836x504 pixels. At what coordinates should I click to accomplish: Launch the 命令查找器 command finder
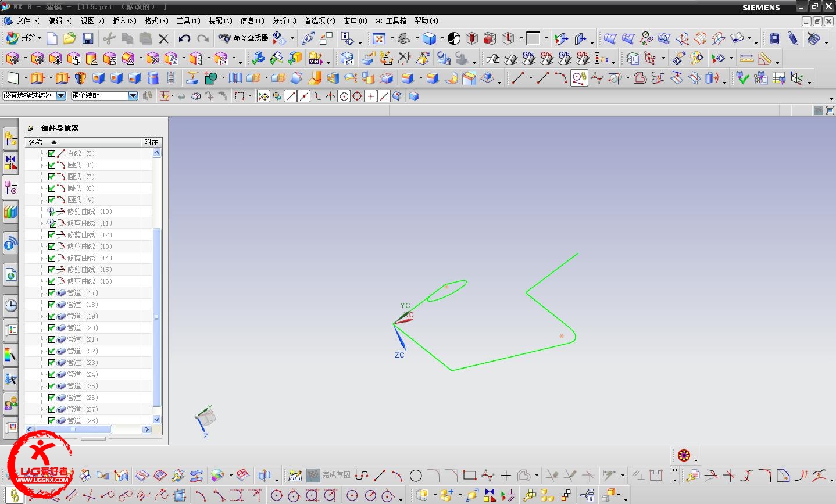pos(243,38)
